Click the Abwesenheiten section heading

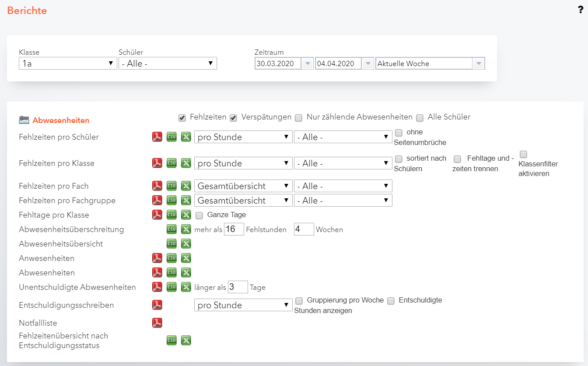click(x=61, y=120)
